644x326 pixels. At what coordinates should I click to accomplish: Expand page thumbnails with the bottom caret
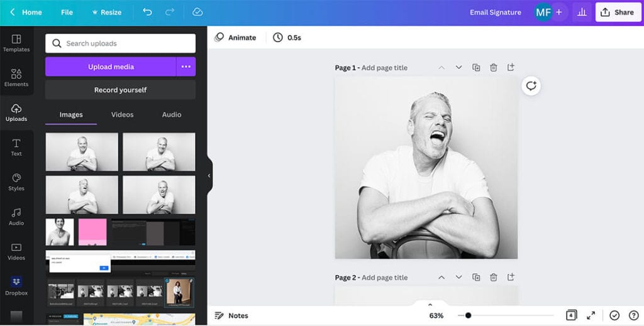coord(430,305)
